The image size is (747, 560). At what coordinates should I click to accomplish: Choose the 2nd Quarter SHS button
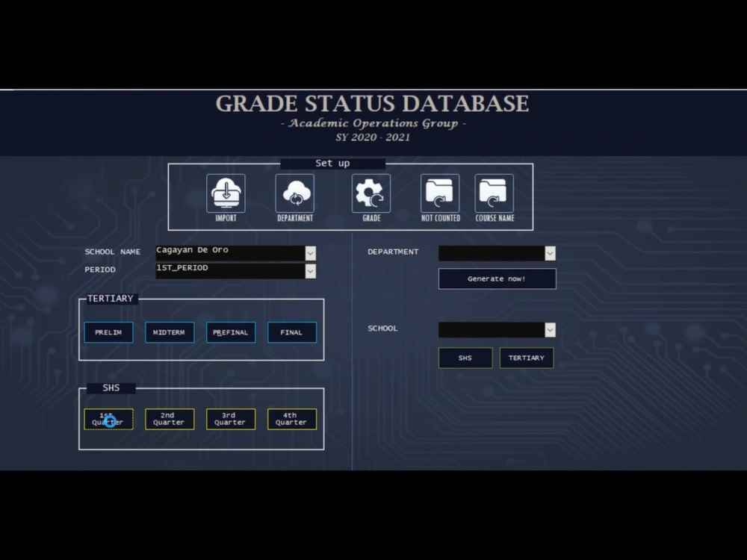point(169,419)
